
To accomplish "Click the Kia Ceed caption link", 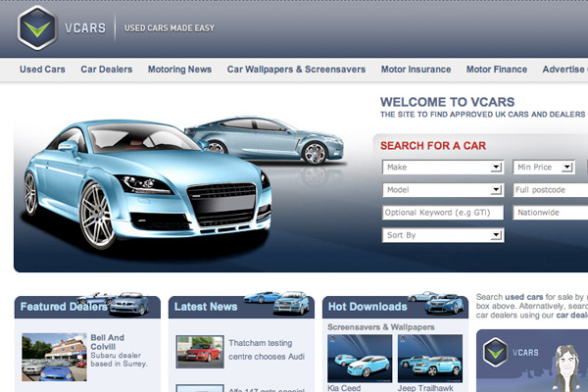I will coord(344,388).
